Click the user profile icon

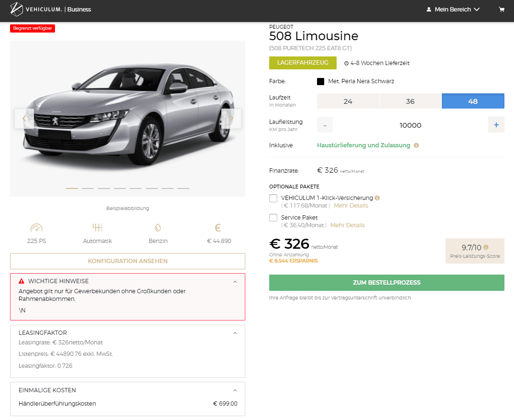(x=429, y=10)
